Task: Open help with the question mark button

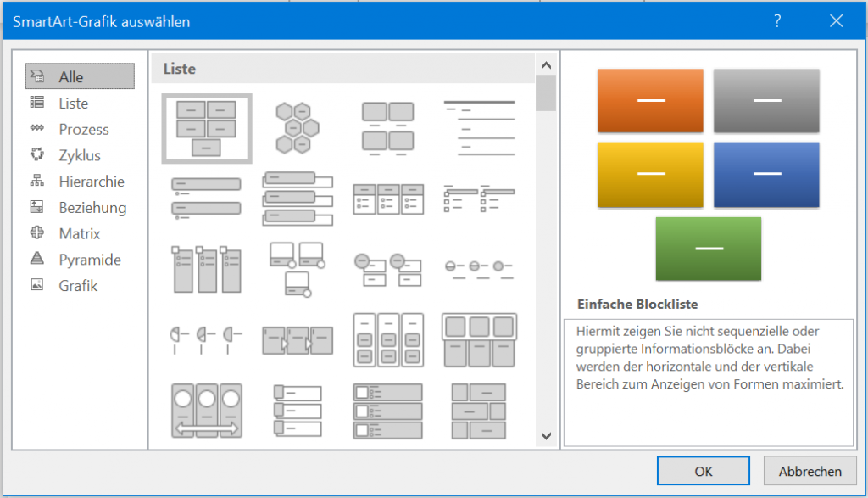Action: point(778,21)
